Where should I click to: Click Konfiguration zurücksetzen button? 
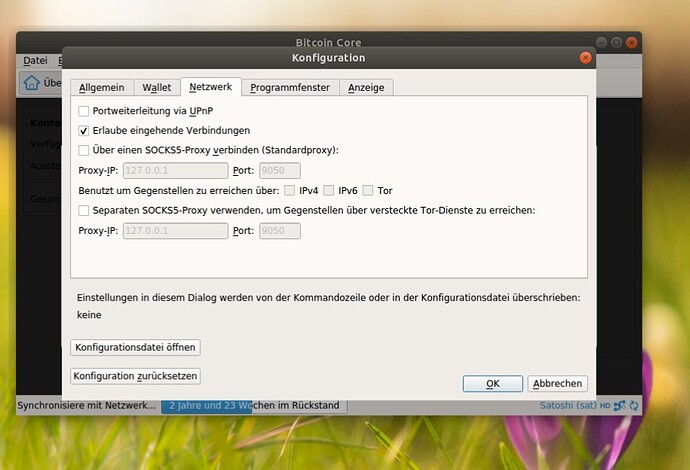136,376
